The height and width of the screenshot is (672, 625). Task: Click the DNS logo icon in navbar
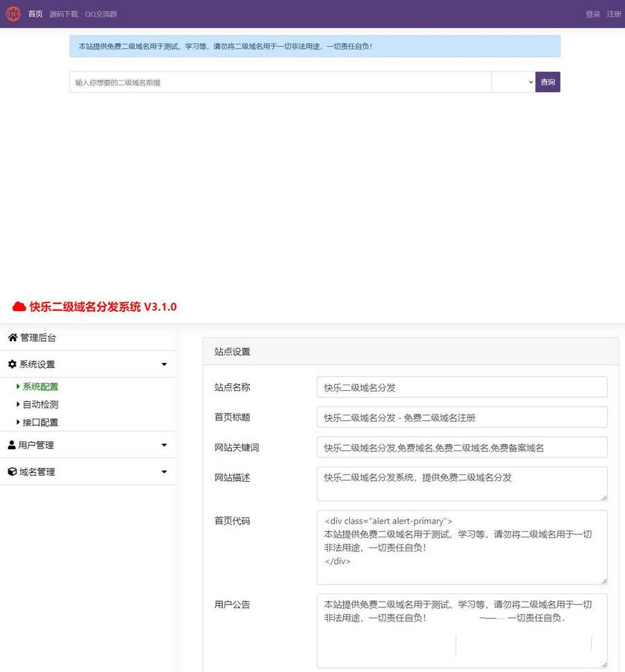click(x=12, y=13)
